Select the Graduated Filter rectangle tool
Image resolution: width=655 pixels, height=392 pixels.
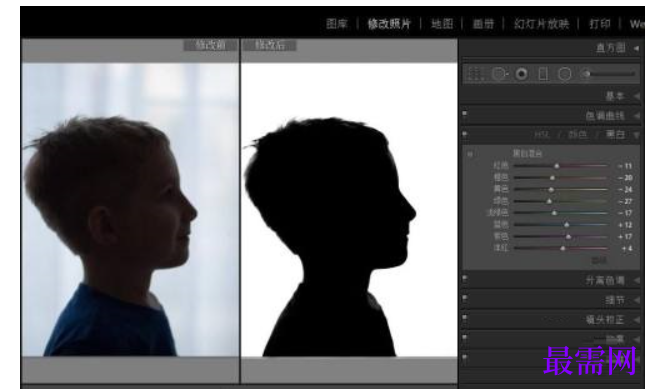[x=543, y=74]
